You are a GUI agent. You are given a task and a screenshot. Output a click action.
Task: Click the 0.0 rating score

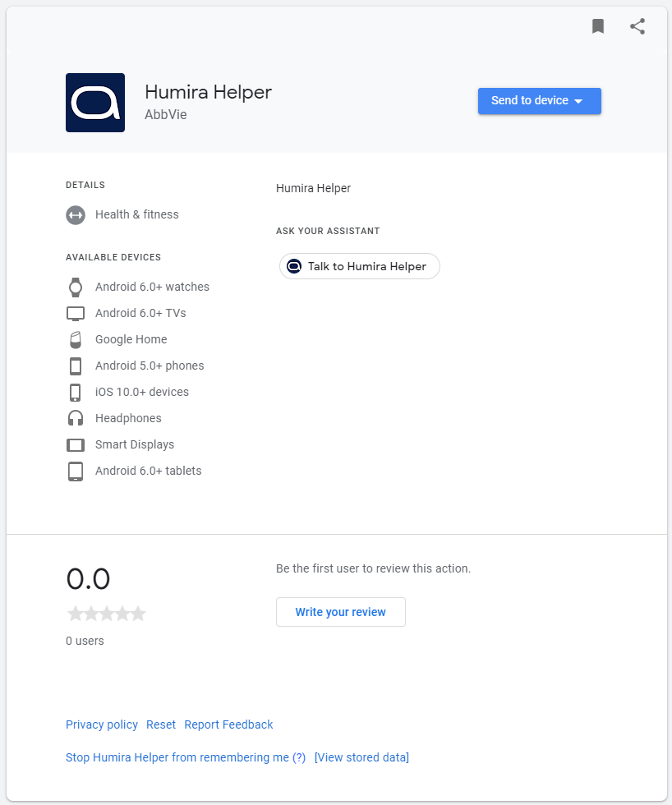(88, 578)
